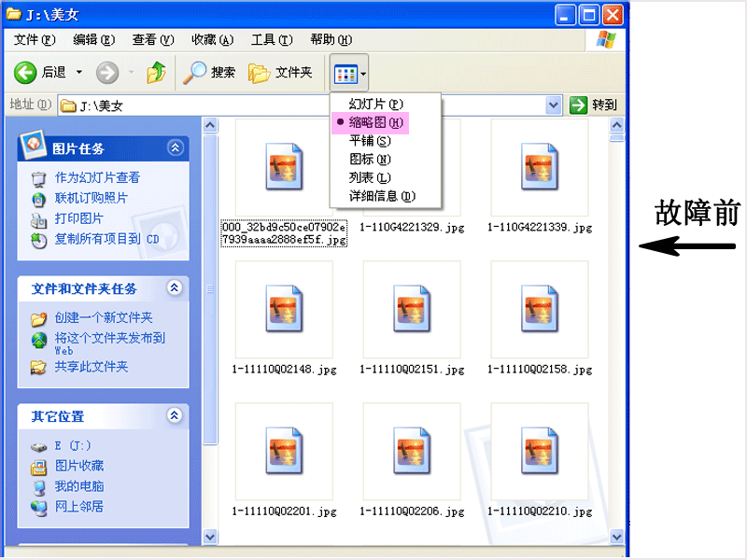This screenshot has width=747, height=560.
Task: Click the 复制所有项目到 CD icon
Action: click(x=40, y=239)
